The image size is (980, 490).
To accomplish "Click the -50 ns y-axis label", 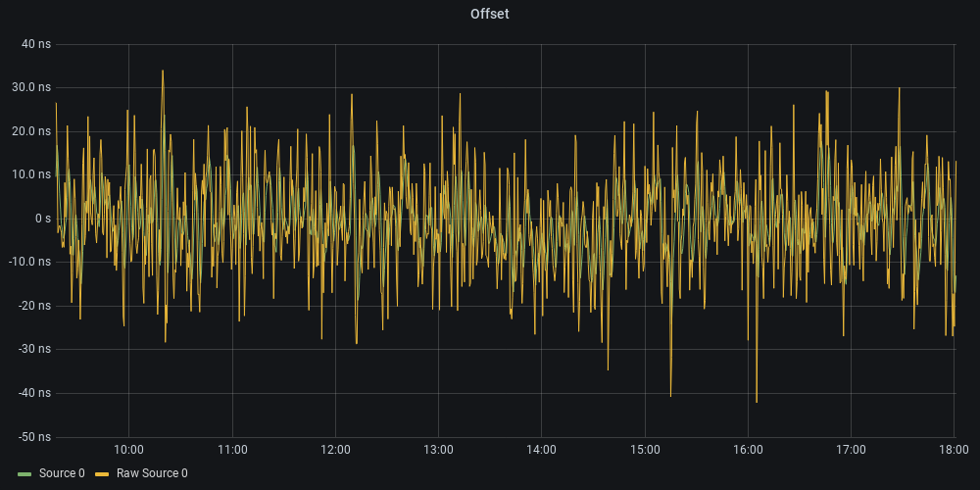I will [33, 437].
